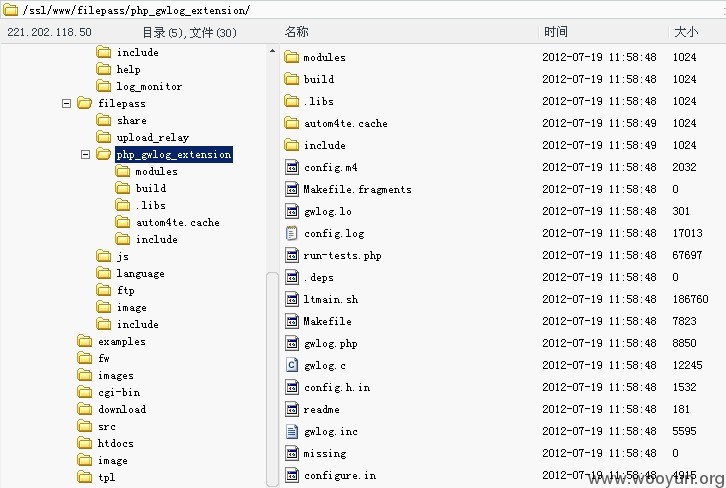
Task: Click the .deps file icon
Action: coord(292,277)
